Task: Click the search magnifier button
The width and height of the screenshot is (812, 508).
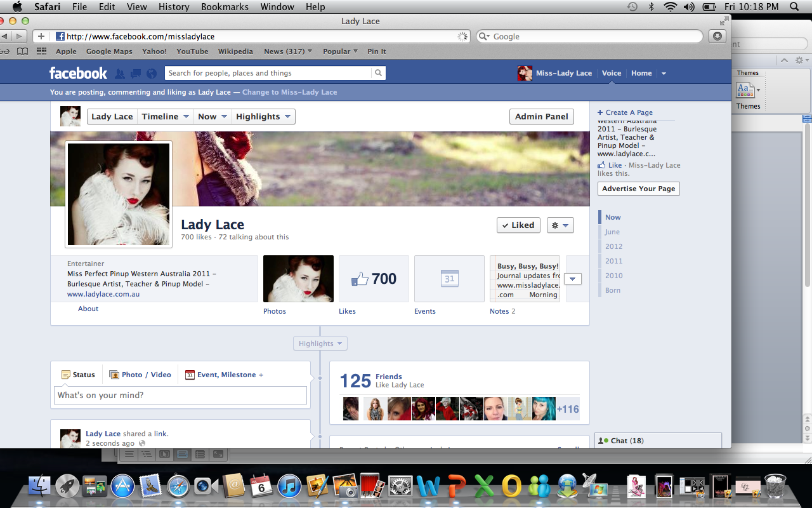Action: click(378, 73)
